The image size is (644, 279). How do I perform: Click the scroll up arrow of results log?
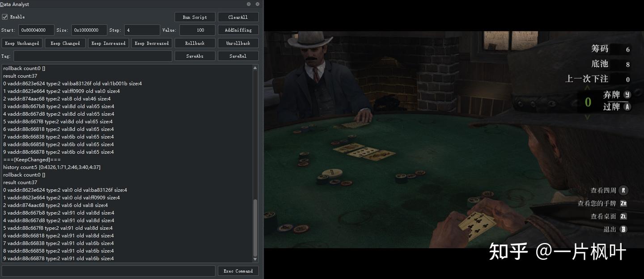pyautogui.click(x=255, y=68)
